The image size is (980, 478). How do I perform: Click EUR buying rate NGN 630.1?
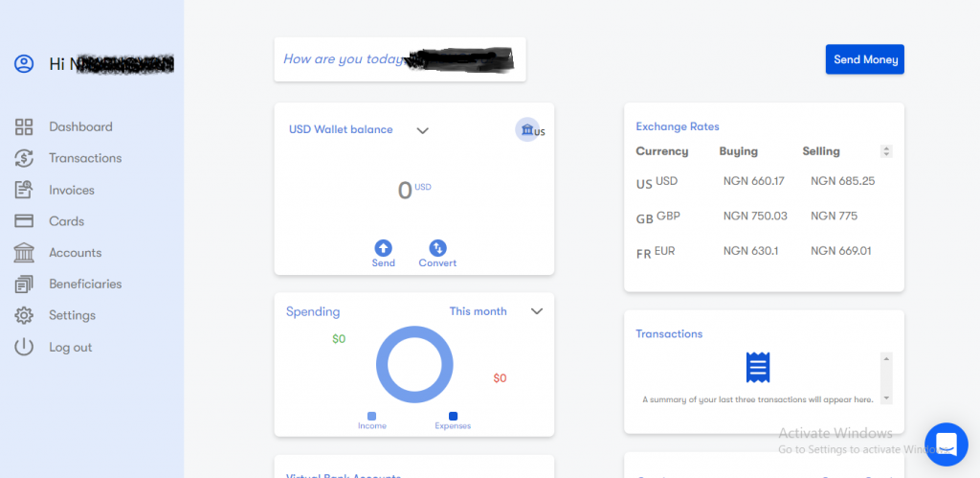tap(750, 251)
